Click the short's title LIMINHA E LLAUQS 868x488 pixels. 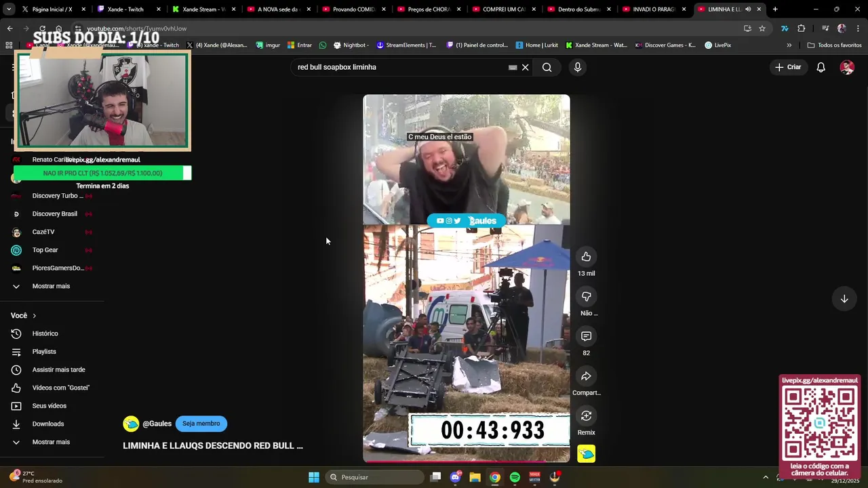tap(212, 446)
